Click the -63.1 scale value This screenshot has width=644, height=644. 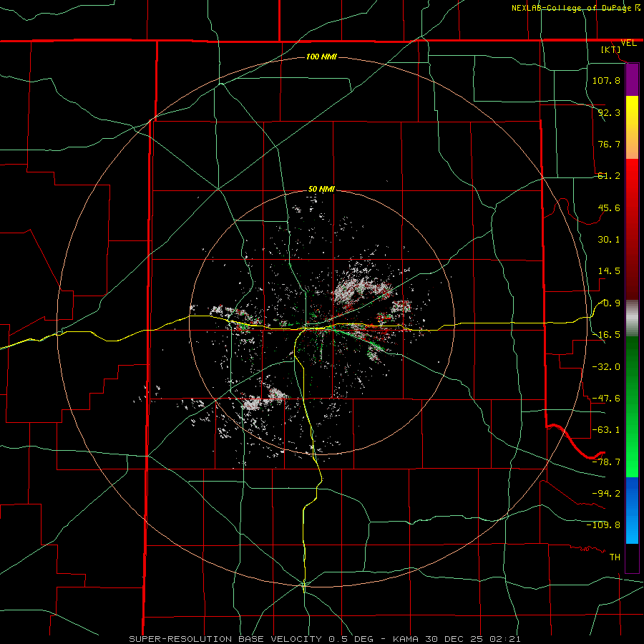pos(606,430)
